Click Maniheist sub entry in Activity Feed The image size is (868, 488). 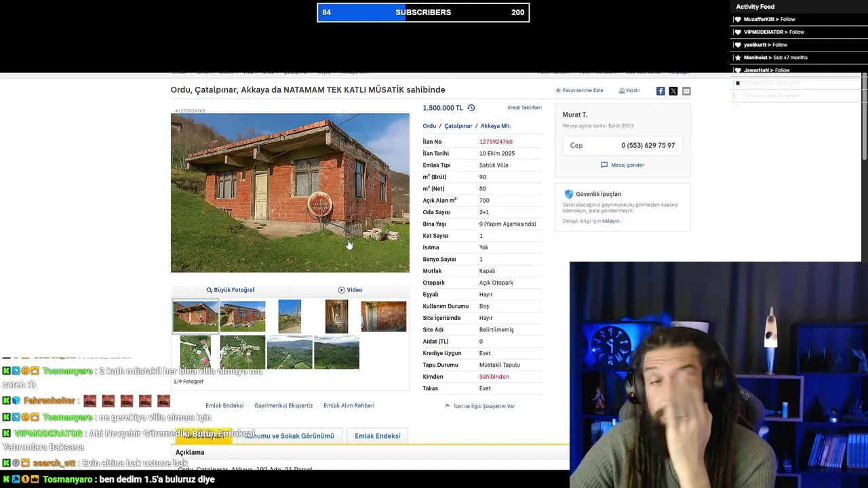click(x=775, y=58)
